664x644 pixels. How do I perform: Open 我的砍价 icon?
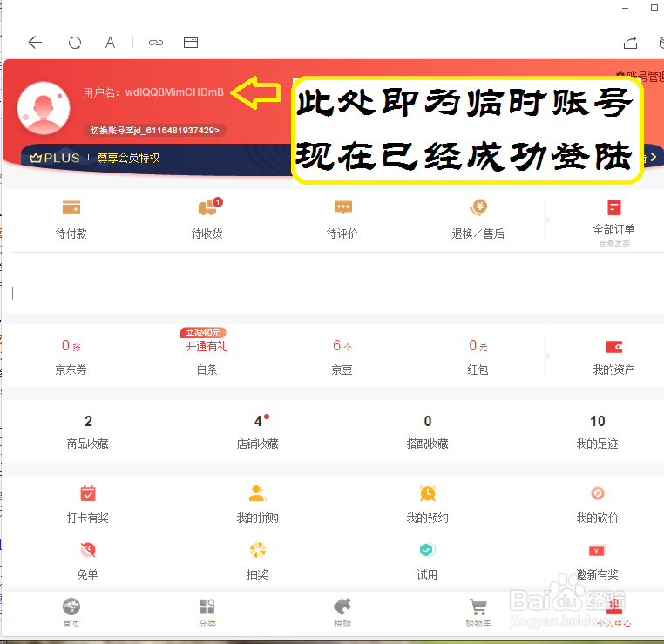pos(598,493)
